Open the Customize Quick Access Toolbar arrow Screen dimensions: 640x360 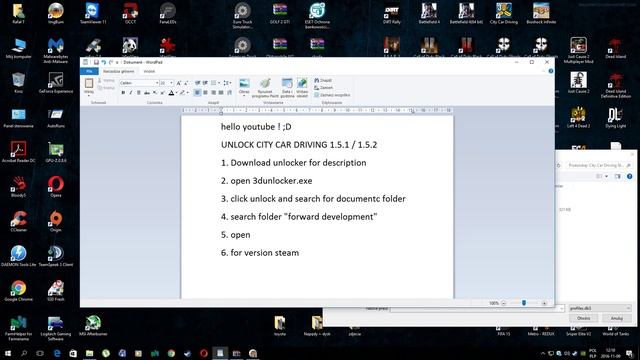tap(117, 62)
